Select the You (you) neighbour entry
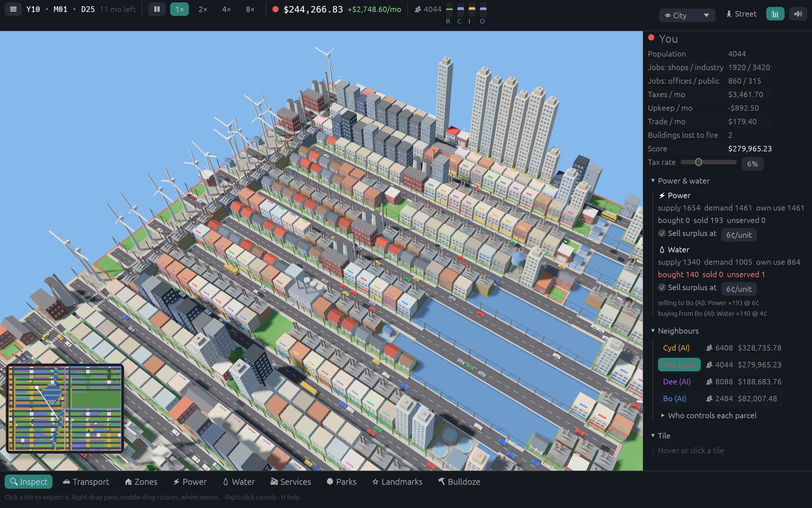The width and height of the screenshot is (812, 508). click(679, 365)
